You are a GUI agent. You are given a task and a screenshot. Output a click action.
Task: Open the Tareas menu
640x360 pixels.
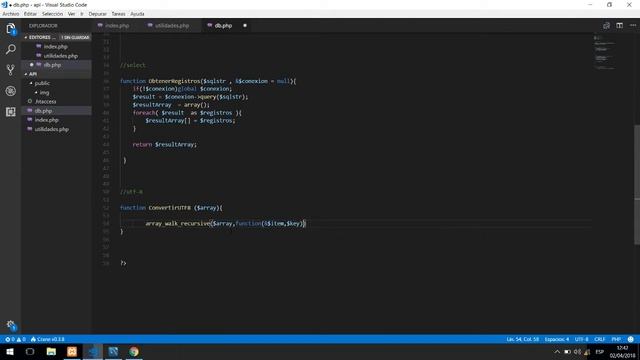(118, 14)
